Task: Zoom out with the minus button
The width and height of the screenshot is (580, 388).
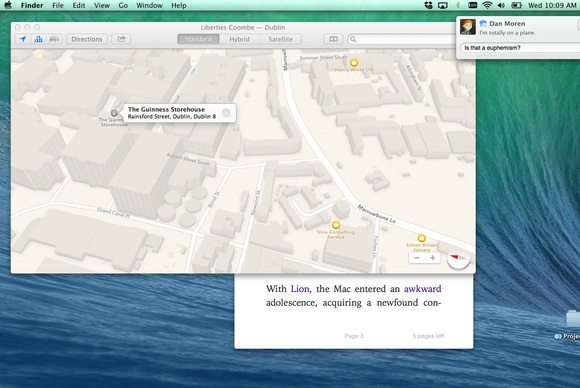Action: coord(417,258)
